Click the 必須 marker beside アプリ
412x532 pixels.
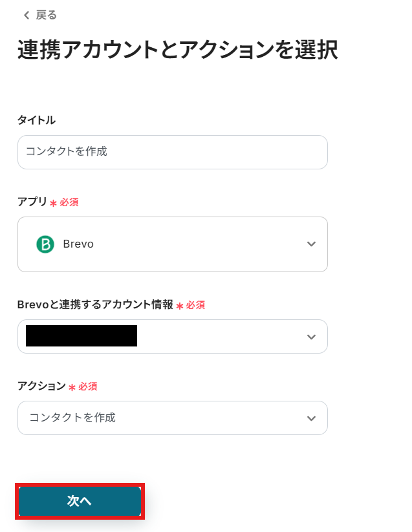[x=69, y=202]
